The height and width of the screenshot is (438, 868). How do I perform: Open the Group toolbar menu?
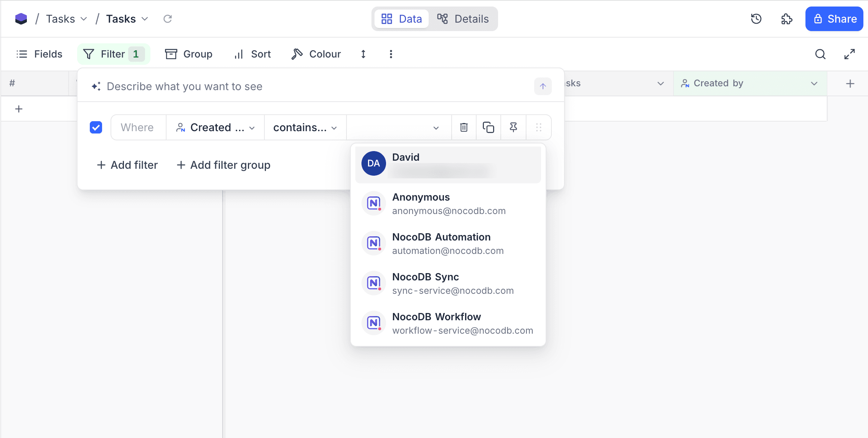[x=189, y=54]
